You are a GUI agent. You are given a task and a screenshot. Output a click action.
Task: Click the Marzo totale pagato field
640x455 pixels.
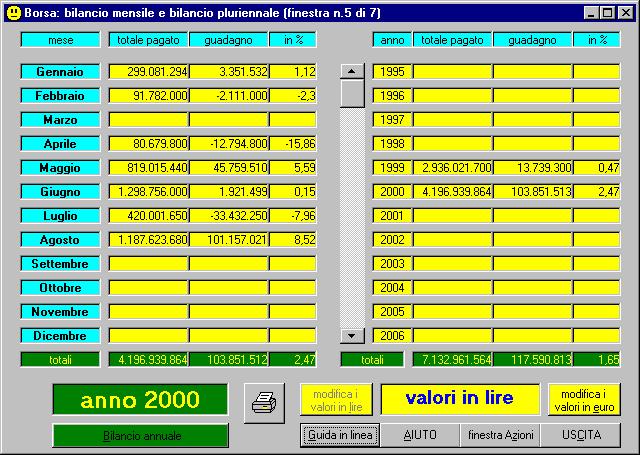148,120
